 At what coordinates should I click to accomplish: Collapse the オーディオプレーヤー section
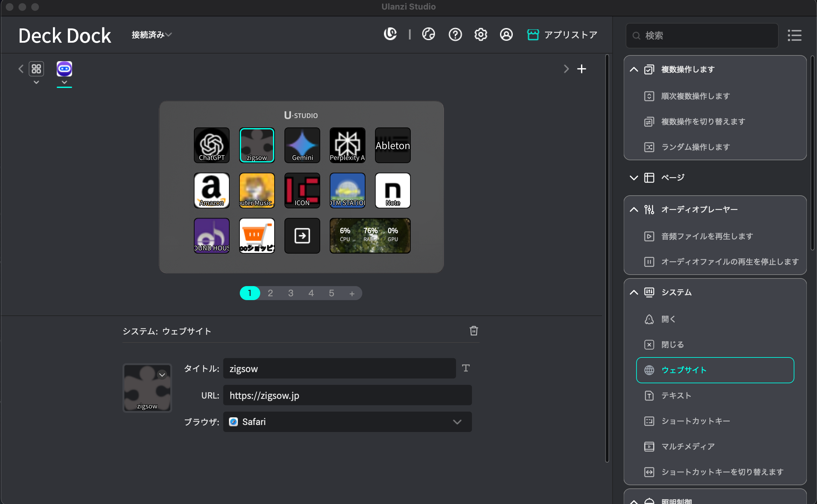tap(634, 209)
